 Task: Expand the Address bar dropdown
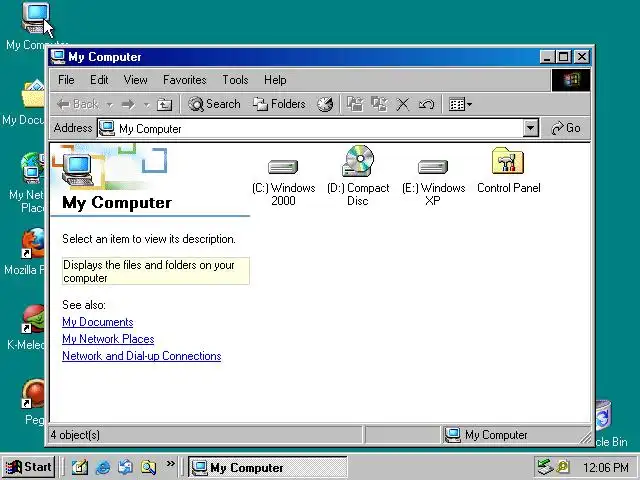[x=530, y=128]
